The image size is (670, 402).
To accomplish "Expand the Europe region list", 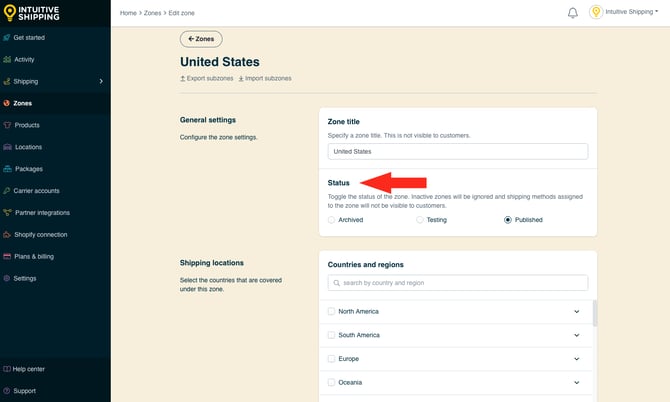I will coord(576,358).
